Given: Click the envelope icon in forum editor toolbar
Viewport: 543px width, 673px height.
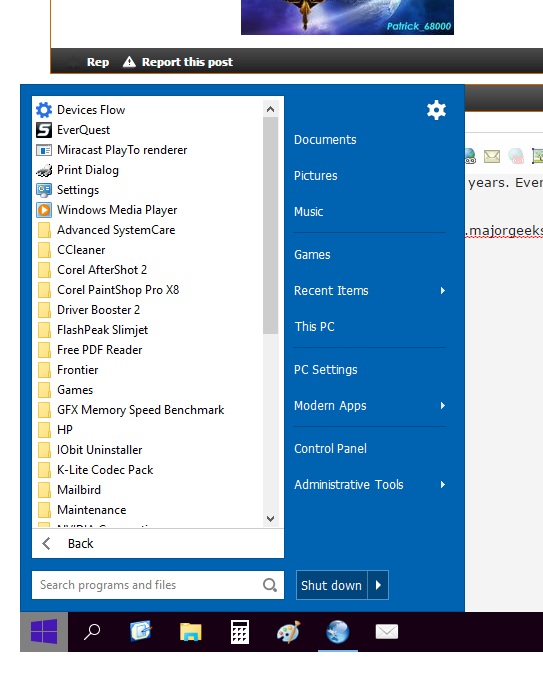Looking at the screenshot, I should pos(492,156).
